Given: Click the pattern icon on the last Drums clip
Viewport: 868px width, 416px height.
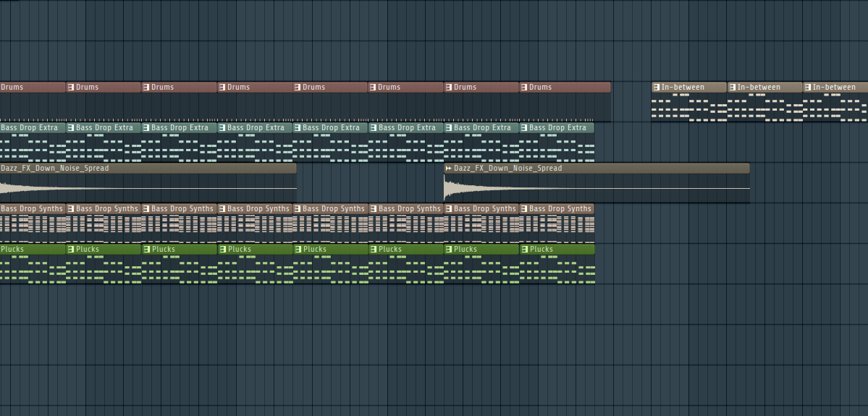Looking at the screenshot, I should click(x=524, y=88).
